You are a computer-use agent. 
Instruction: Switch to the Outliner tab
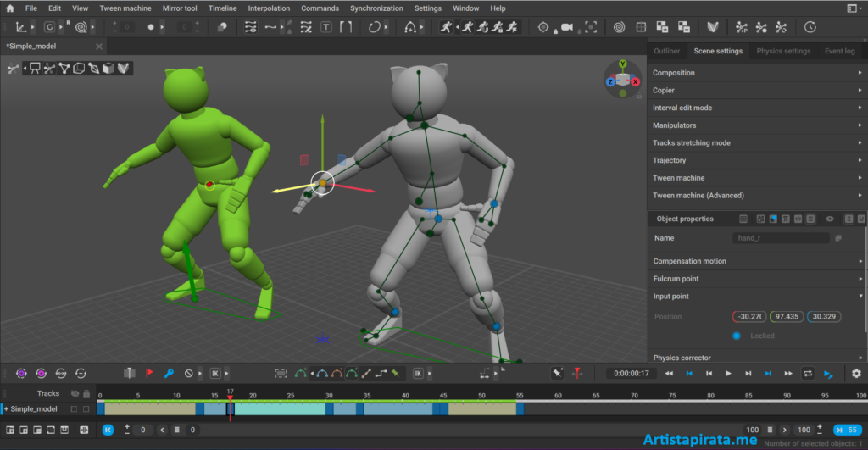coord(666,51)
